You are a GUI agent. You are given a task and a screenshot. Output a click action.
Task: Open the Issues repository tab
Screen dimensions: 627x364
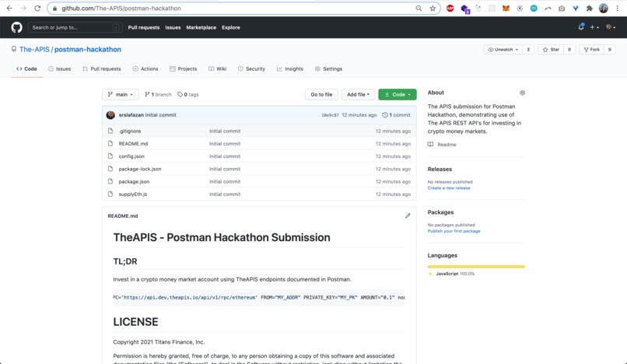click(x=60, y=68)
